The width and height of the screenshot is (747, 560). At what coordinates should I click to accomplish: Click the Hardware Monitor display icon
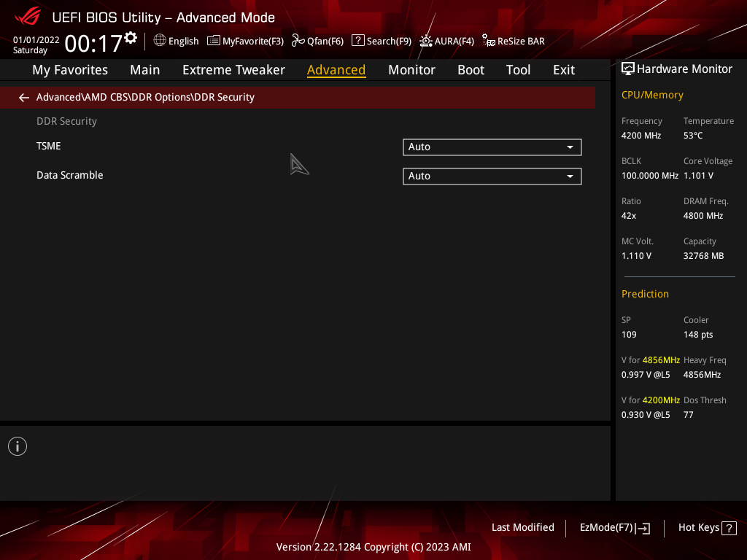coord(628,69)
